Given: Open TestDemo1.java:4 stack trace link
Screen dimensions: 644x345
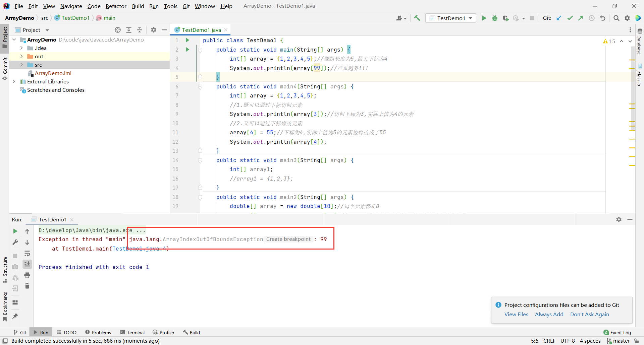Looking at the screenshot, I should click(139, 249).
